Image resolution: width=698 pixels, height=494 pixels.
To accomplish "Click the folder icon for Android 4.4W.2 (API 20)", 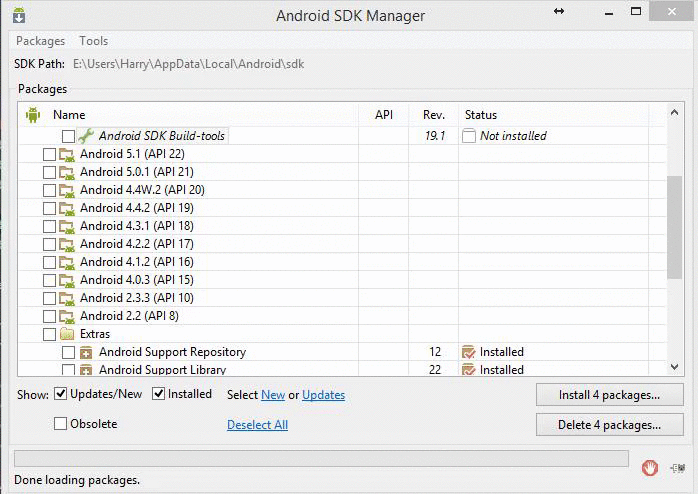I will [66, 190].
